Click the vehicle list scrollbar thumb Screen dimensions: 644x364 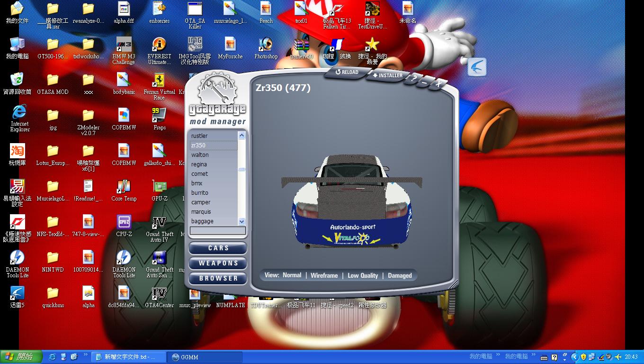pos(241,169)
